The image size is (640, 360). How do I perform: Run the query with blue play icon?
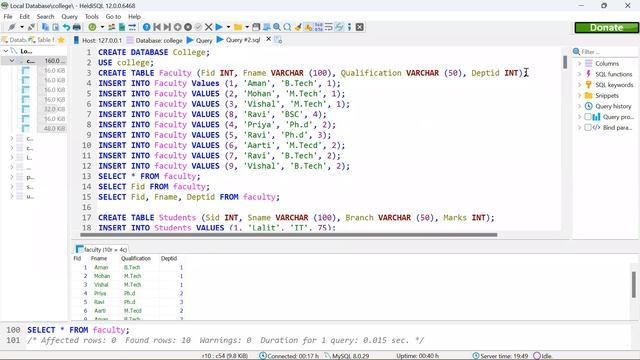(x=219, y=27)
